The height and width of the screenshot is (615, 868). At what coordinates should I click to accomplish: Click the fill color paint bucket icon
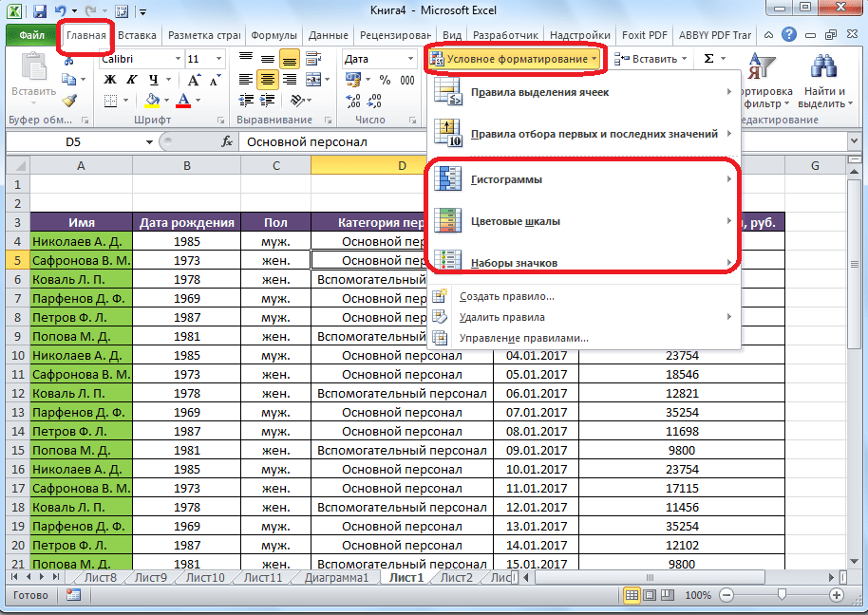click(x=153, y=101)
